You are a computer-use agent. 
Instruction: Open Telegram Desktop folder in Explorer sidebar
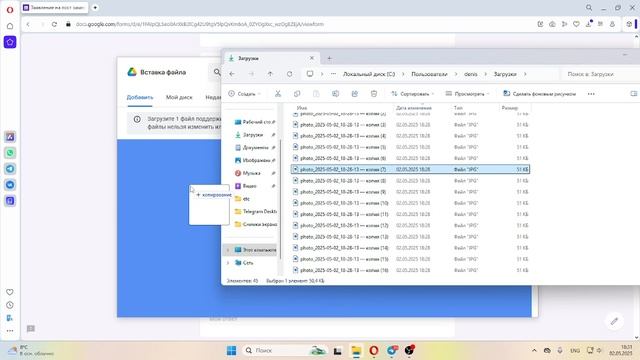click(x=256, y=211)
